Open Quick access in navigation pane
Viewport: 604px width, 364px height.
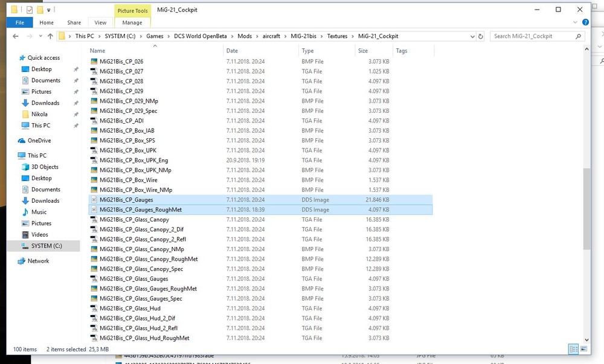[x=43, y=58]
